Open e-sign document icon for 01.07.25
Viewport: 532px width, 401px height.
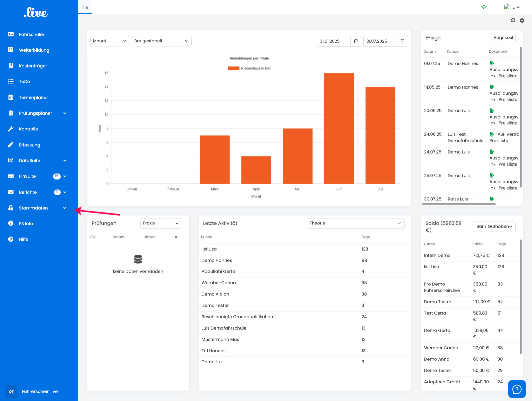(492, 63)
